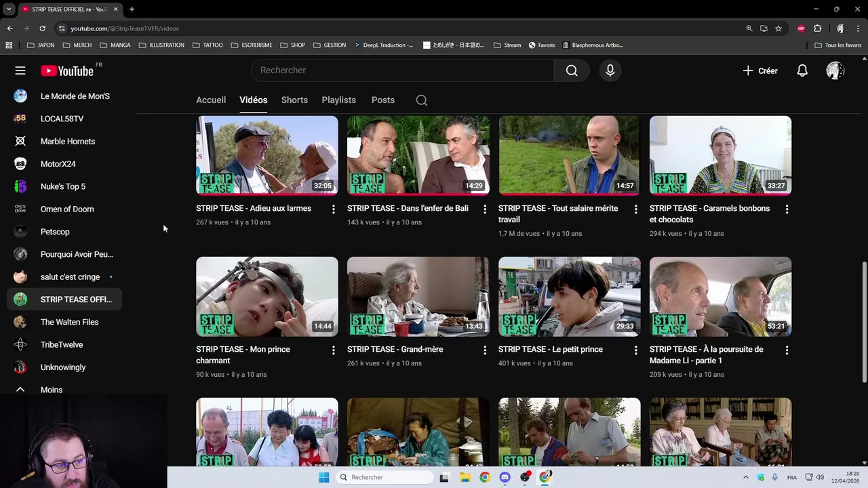Open options for Tout salaire mérite travail
The image size is (868, 488).
coord(635,209)
